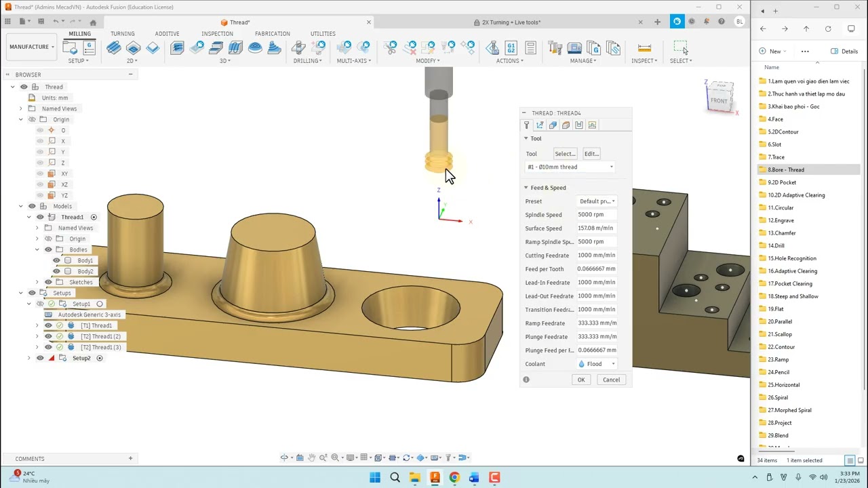Click Details button in File Explorer
Image resolution: width=868 pixels, height=488 pixels.
pos(845,52)
